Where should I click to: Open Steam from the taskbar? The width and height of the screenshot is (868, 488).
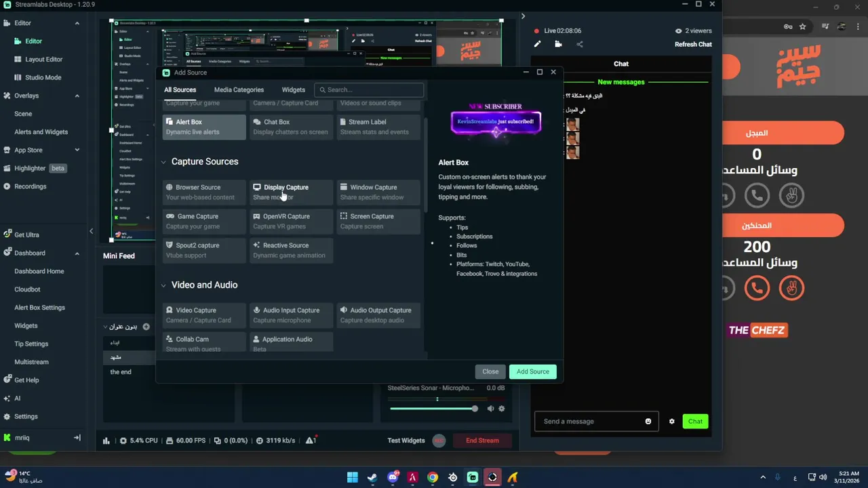pos(372,477)
